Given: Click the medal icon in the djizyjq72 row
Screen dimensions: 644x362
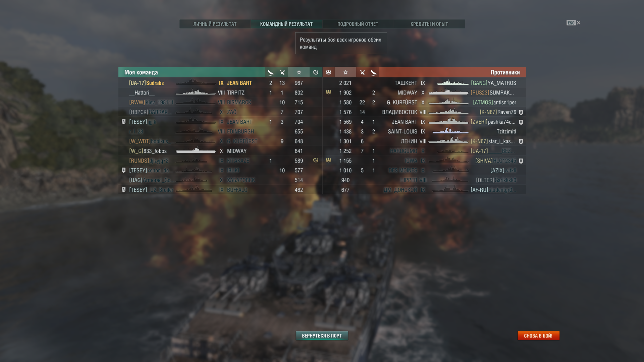Looking at the screenshot, I should pos(316,160).
